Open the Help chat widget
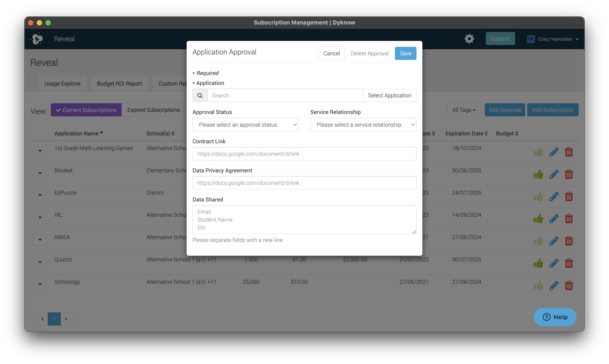The image size is (609, 364). pyautogui.click(x=555, y=317)
